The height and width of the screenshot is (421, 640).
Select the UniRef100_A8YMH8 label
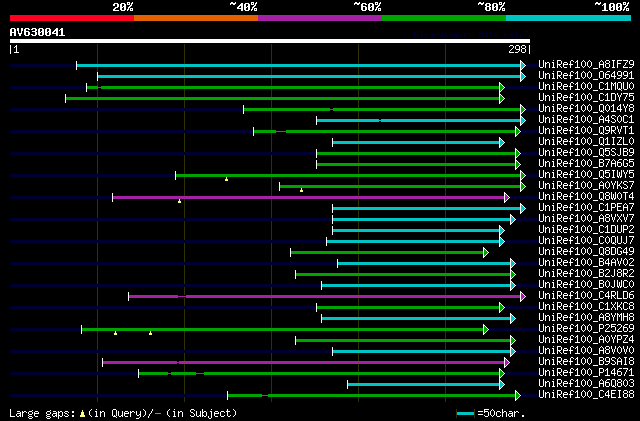point(586,318)
